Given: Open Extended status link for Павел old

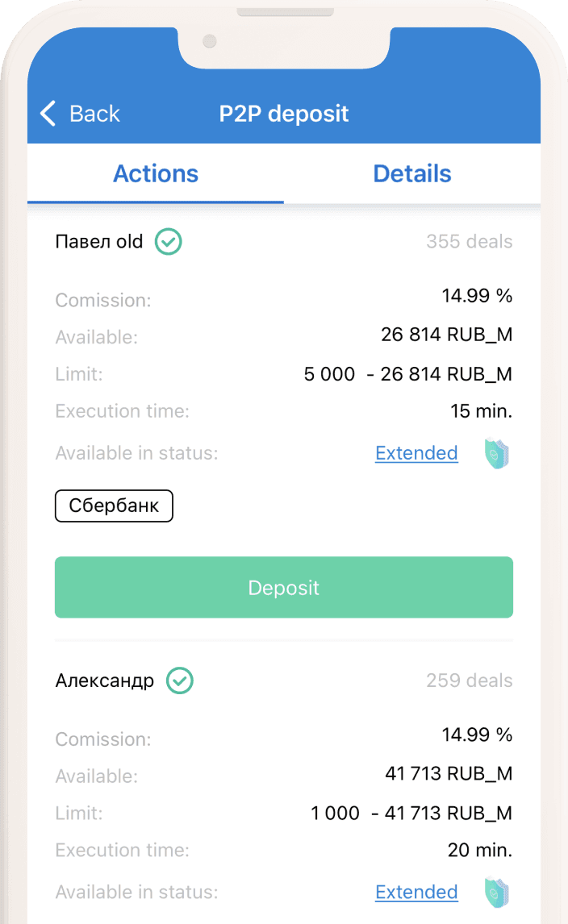Looking at the screenshot, I should tap(416, 453).
